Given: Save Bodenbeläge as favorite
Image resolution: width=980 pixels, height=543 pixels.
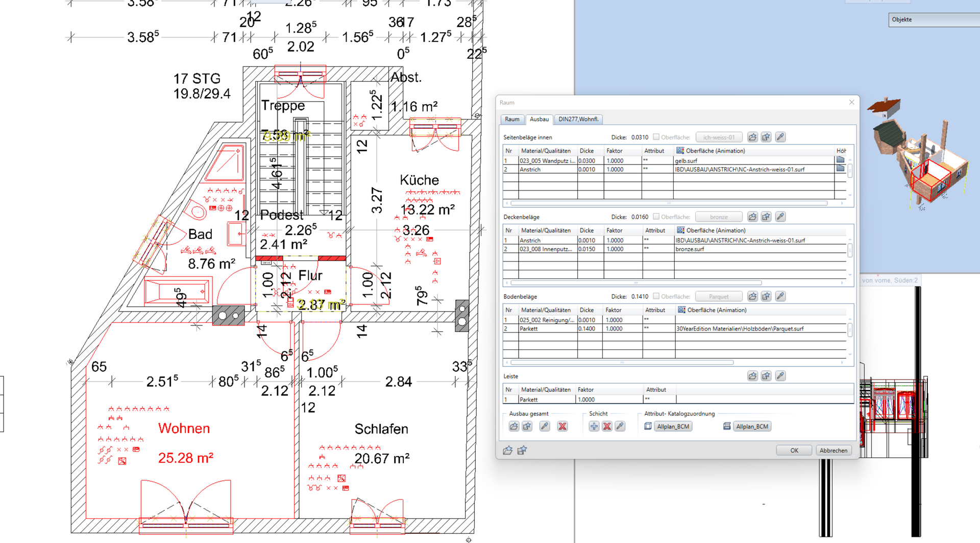Looking at the screenshot, I should pos(766,296).
